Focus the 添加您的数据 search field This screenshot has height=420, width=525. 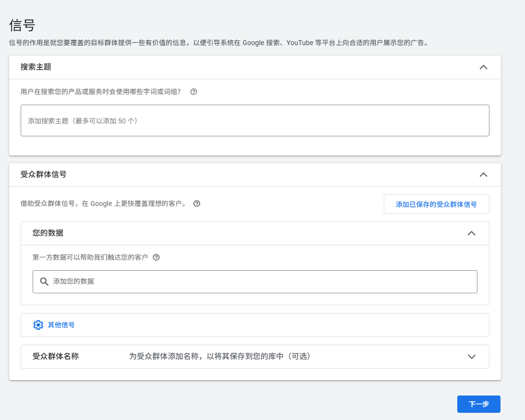[259, 282]
